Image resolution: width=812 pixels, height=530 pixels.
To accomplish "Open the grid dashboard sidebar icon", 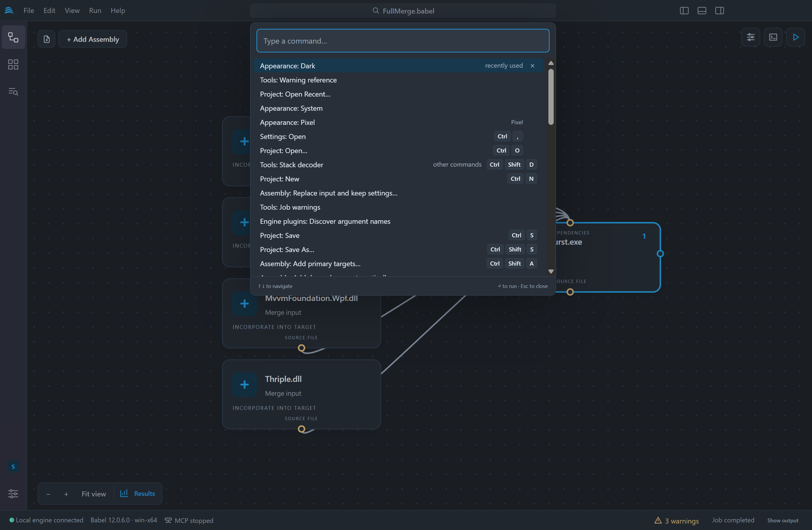I will (x=13, y=64).
